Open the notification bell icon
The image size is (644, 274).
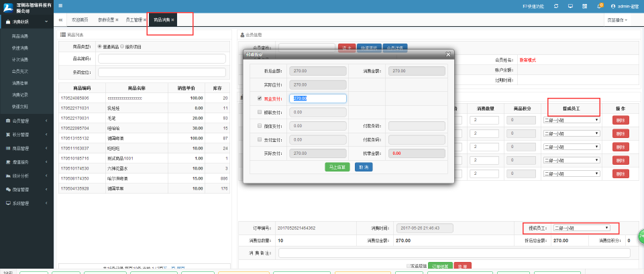pos(598,5)
